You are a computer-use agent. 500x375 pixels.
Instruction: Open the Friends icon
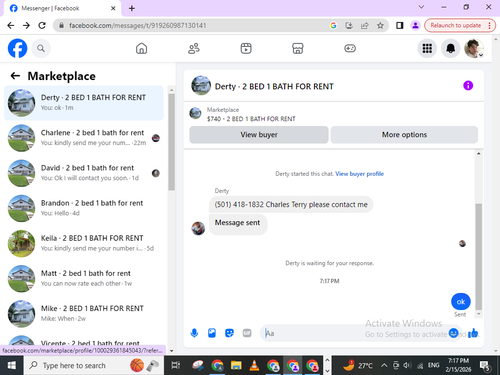[194, 49]
